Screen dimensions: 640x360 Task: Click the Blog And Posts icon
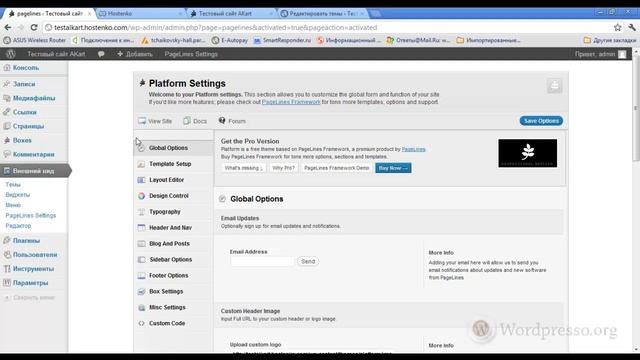(x=141, y=244)
